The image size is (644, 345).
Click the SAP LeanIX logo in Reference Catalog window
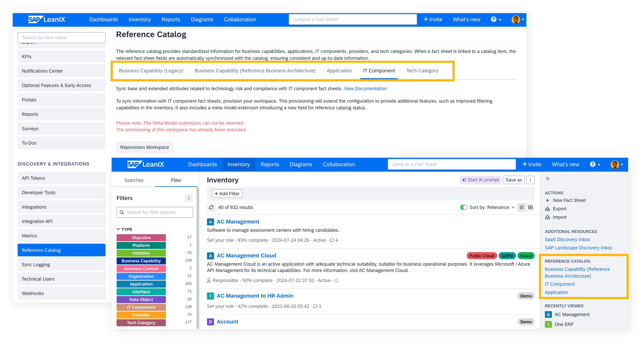pos(46,19)
